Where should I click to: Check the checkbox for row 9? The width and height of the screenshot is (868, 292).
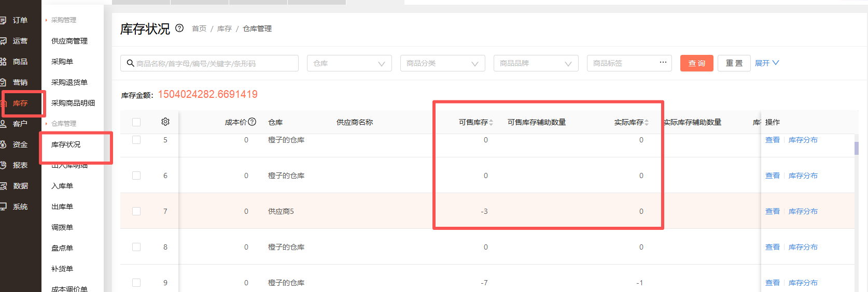(x=136, y=283)
